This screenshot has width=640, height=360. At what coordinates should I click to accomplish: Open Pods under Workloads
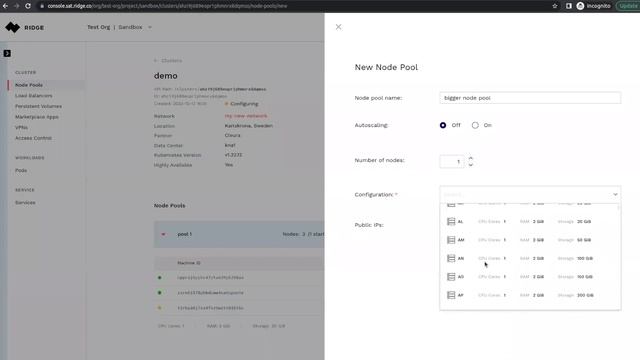click(x=21, y=170)
